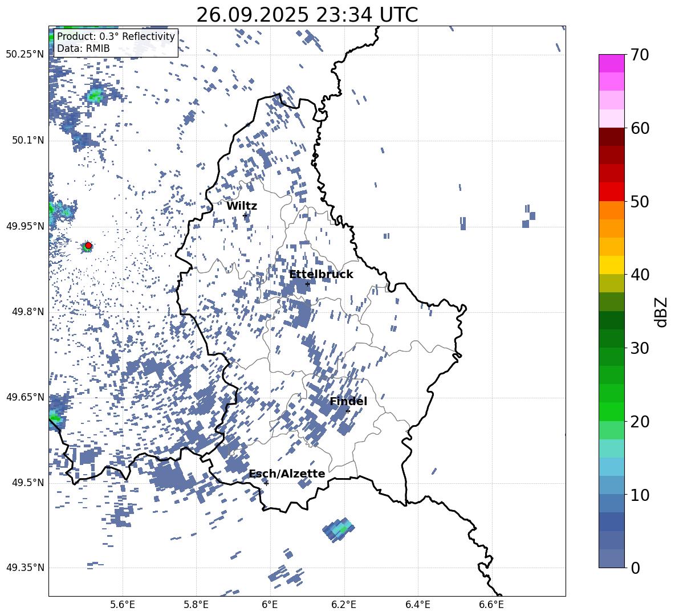Click the 49.95°N latitude tick label
The width and height of the screenshot is (675, 616).
(x=25, y=226)
